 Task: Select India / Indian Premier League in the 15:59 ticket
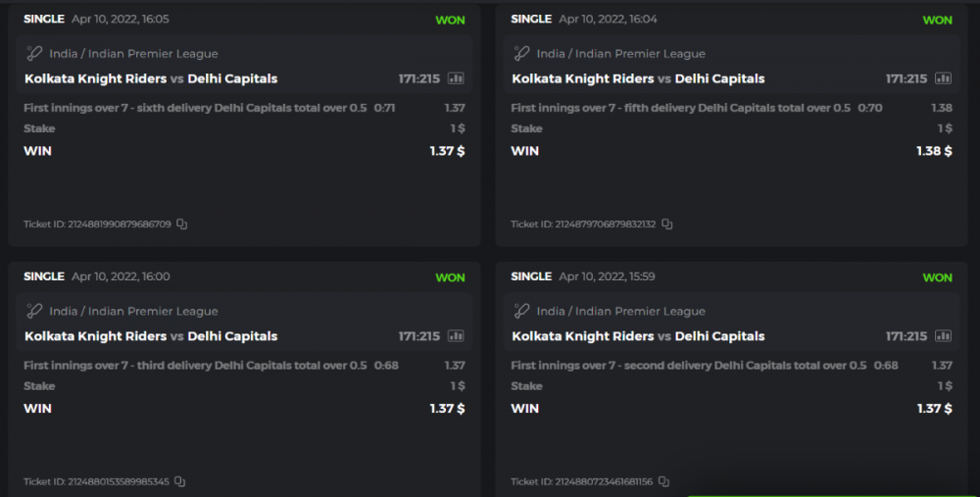click(x=620, y=312)
